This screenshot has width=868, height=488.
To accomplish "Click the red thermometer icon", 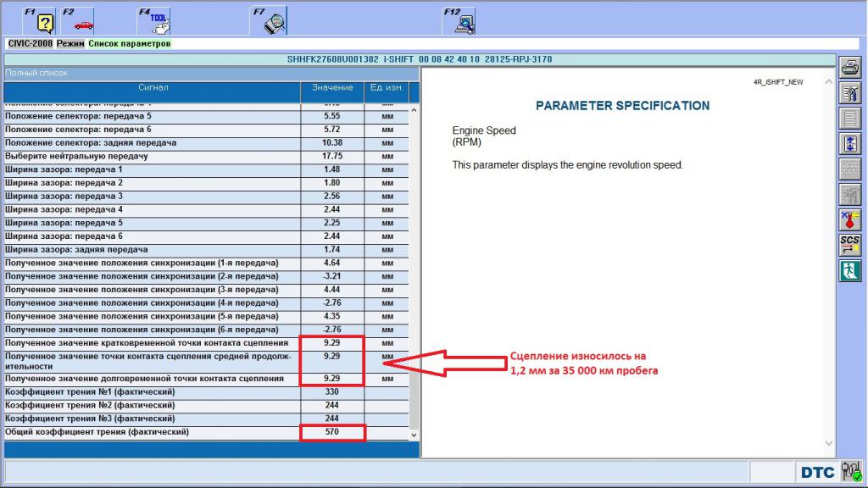I will [x=849, y=220].
